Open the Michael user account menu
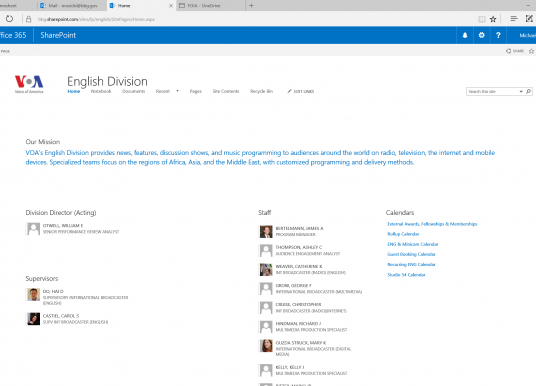This screenshot has width=536, height=386. (x=527, y=35)
